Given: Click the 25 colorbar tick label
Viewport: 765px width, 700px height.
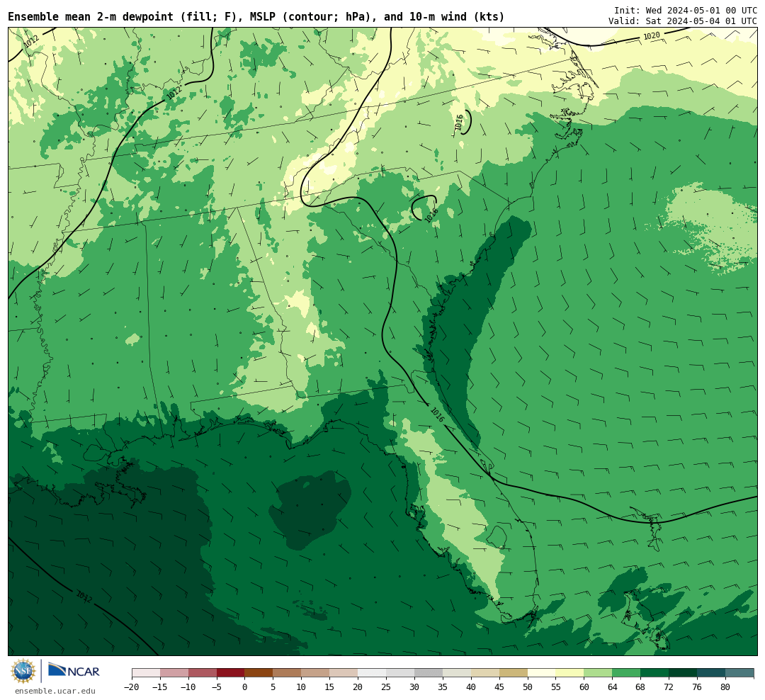Looking at the screenshot, I should (x=387, y=687).
